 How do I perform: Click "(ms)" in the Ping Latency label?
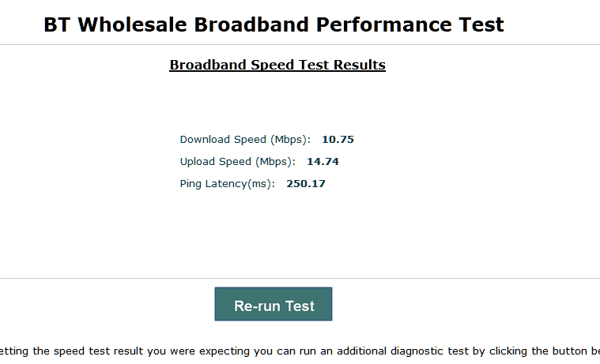[x=261, y=184]
